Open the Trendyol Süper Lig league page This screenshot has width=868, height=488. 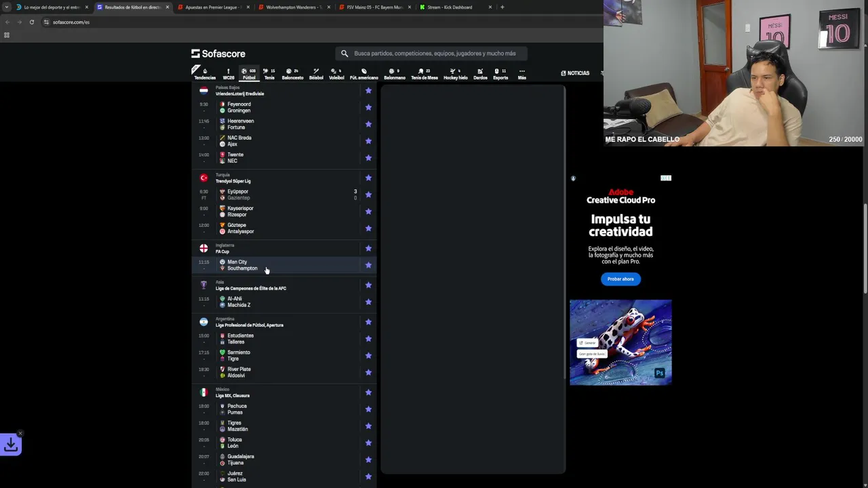(x=233, y=181)
